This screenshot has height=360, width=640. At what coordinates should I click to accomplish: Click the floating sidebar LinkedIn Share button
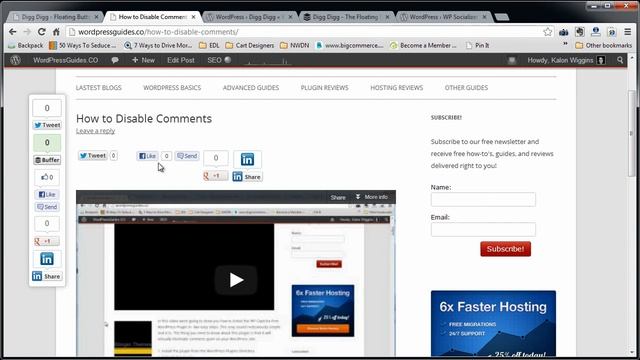point(47,276)
